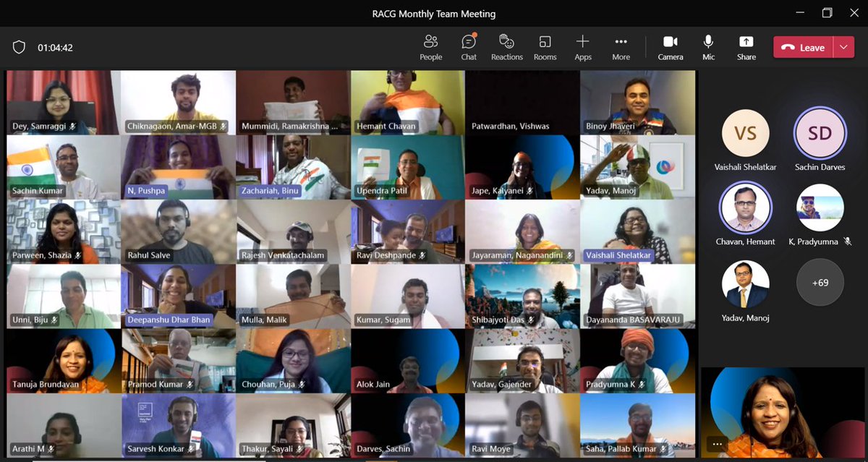Expand the Leave button dropdown arrow
868x462 pixels.
point(843,48)
